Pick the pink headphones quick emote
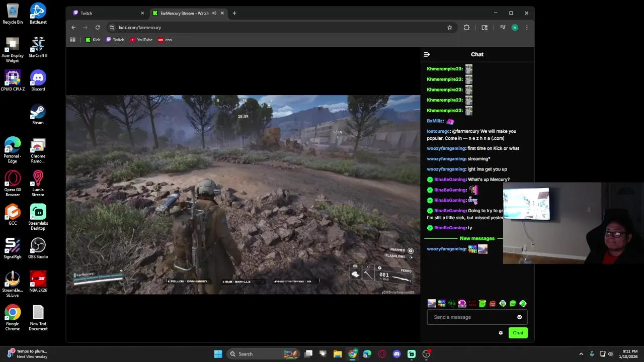644x362 pixels. [462, 303]
